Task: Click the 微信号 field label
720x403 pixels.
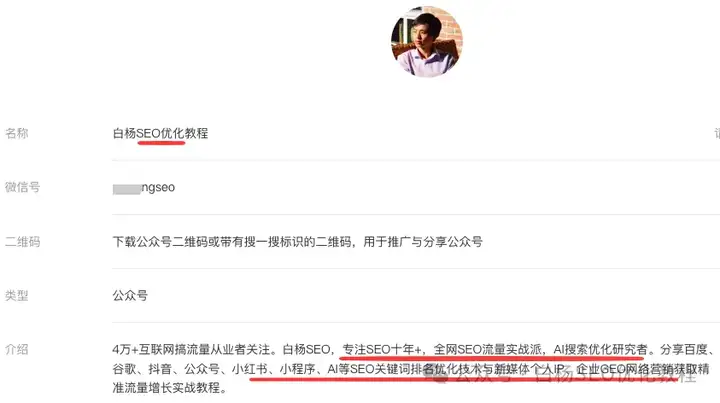Action: point(22,187)
